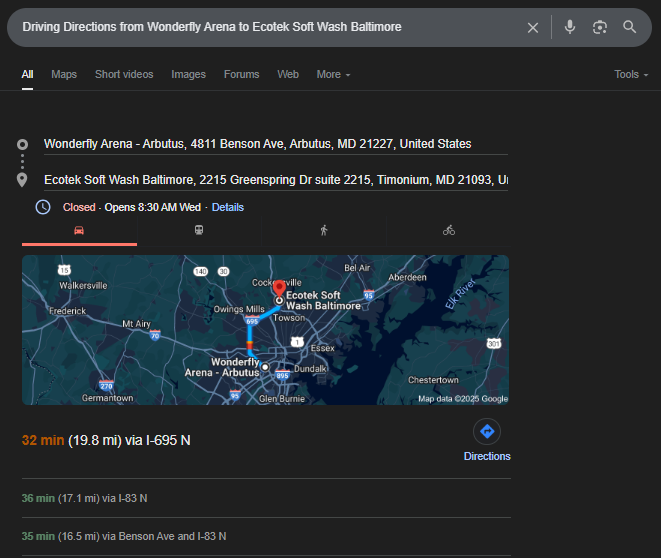This screenshot has width=661, height=558.
Task: Click the I-895 highway shield on map
Action: [282, 375]
